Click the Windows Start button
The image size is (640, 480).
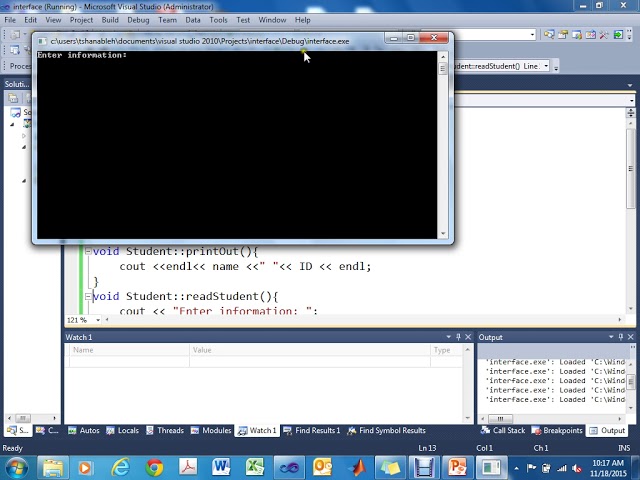point(15,467)
